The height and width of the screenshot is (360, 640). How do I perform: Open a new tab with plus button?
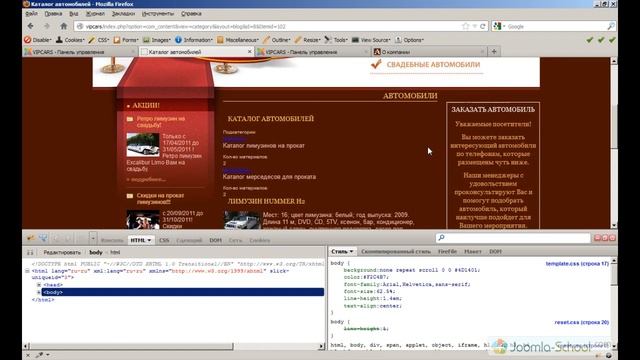(494, 52)
